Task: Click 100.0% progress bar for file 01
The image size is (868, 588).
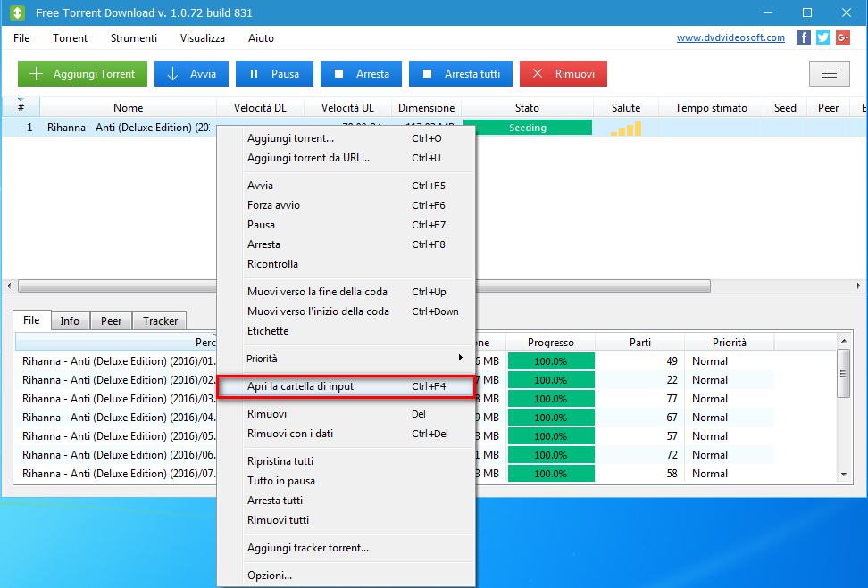Action: pos(551,361)
